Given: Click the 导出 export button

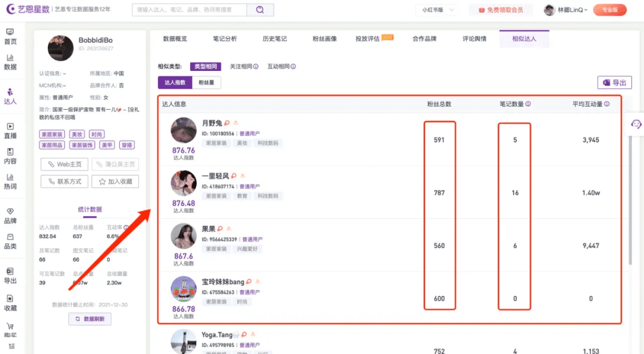Looking at the screenshot, I should point(614,83).
